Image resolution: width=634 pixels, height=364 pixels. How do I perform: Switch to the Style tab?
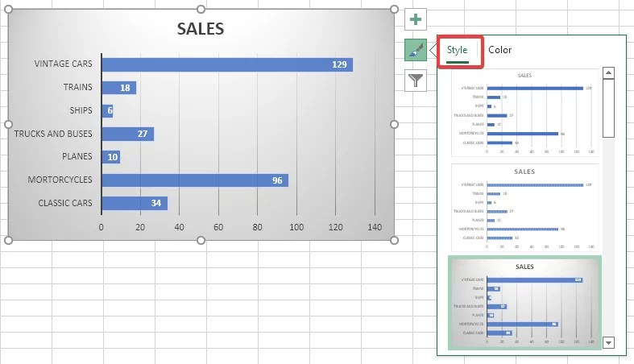pyautogui.click(x=458, y=50)
